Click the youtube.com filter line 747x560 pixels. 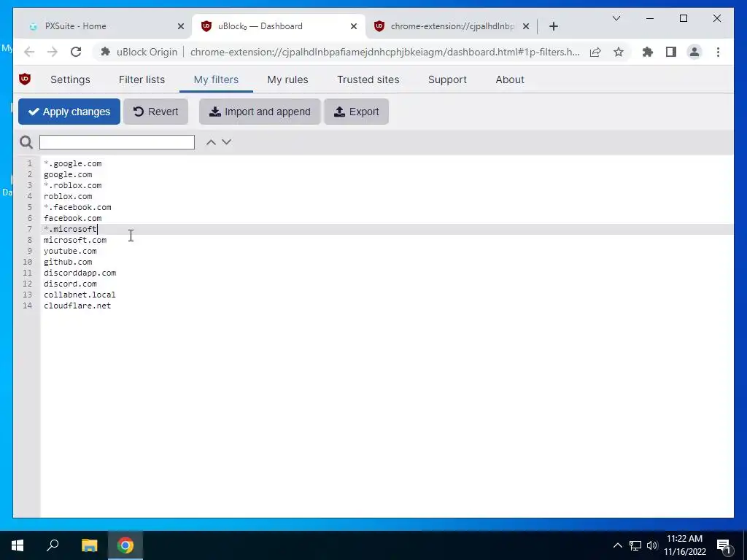[x=70, y=251]
